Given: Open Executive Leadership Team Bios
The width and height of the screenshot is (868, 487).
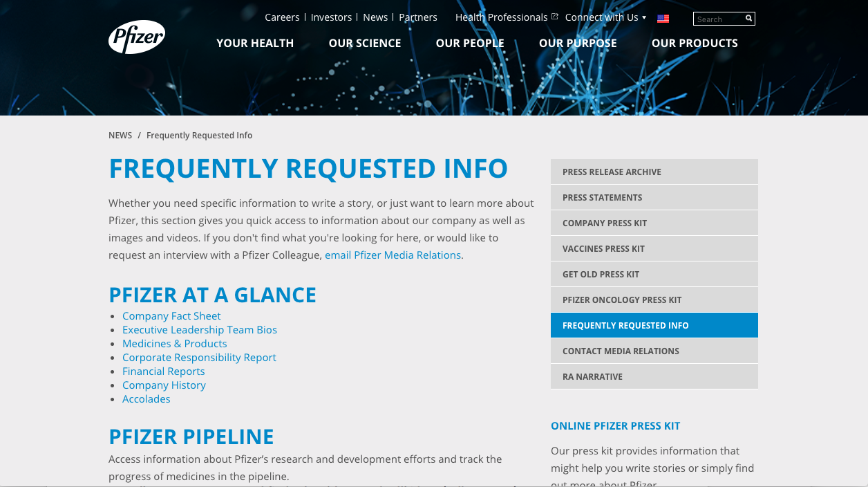Looking at the screenshot, I should point(200,330).
